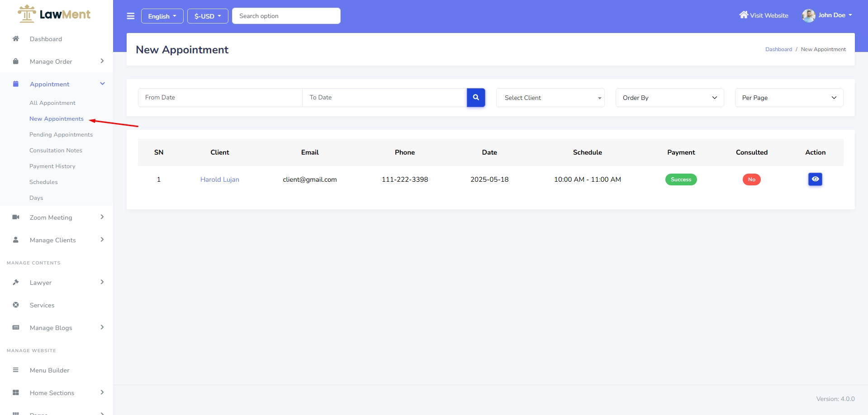Image resolution: width=868 pixels, height=415 pixels.
Task: Click John Doe's avatar picture
Action: click(x=809, y=15)
